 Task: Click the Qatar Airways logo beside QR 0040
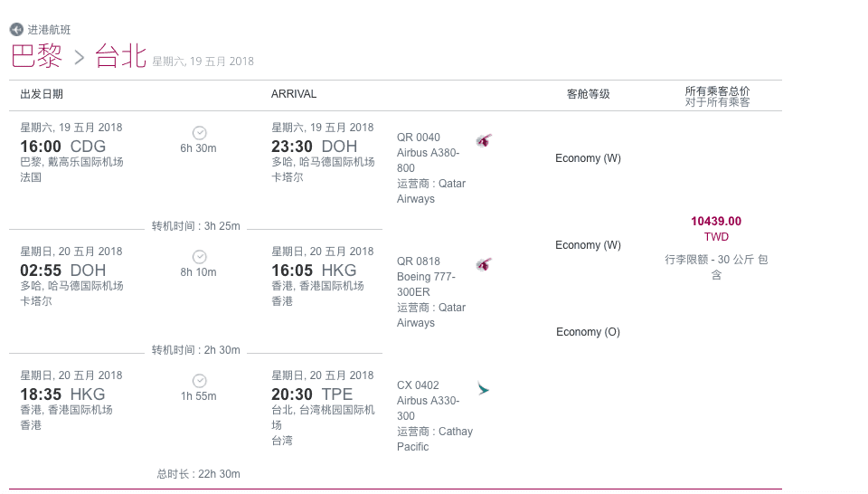[484, 141]
